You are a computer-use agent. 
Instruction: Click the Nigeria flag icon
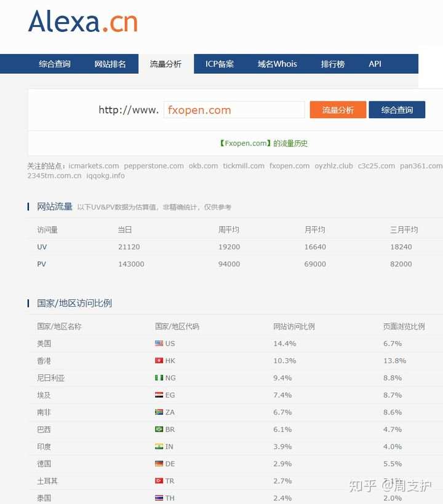[x=159, y=377]
